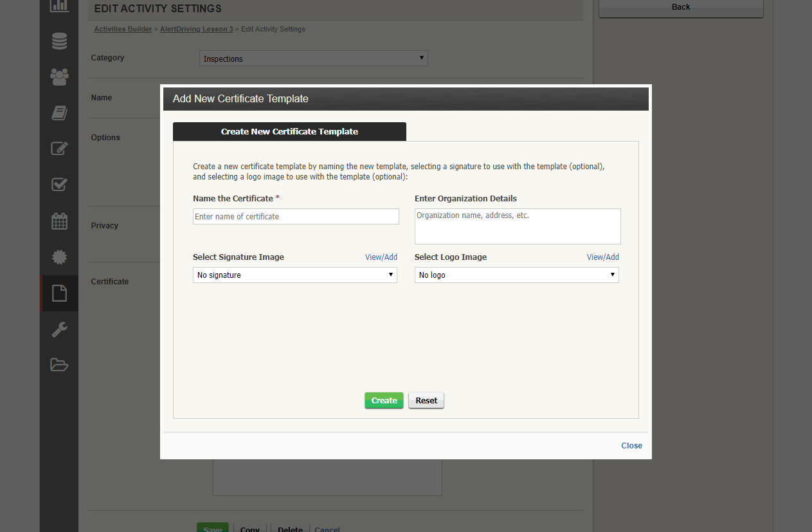Open the Select Signature Image dropdown
This screenshot has width=812, height=532.
click(294, 275)
